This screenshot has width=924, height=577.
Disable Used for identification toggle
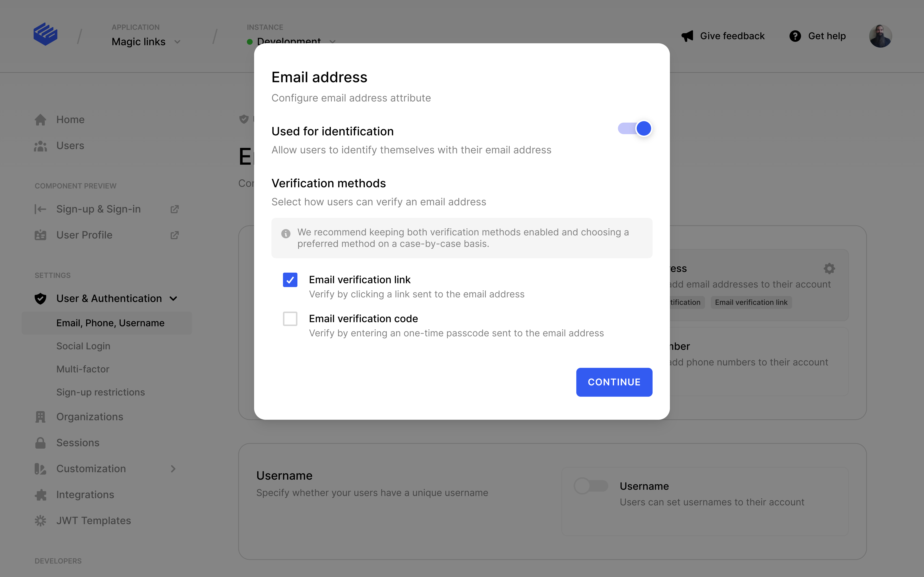coord(635,129)
